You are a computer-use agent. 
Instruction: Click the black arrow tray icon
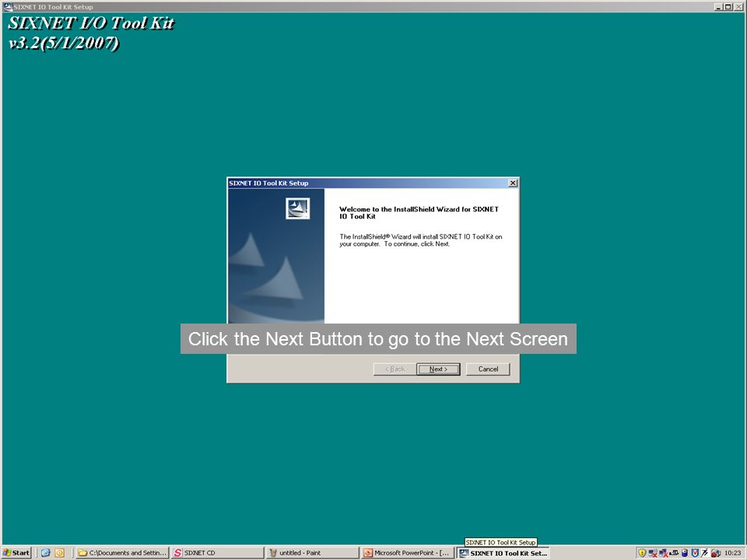click(x=705, y=553)
